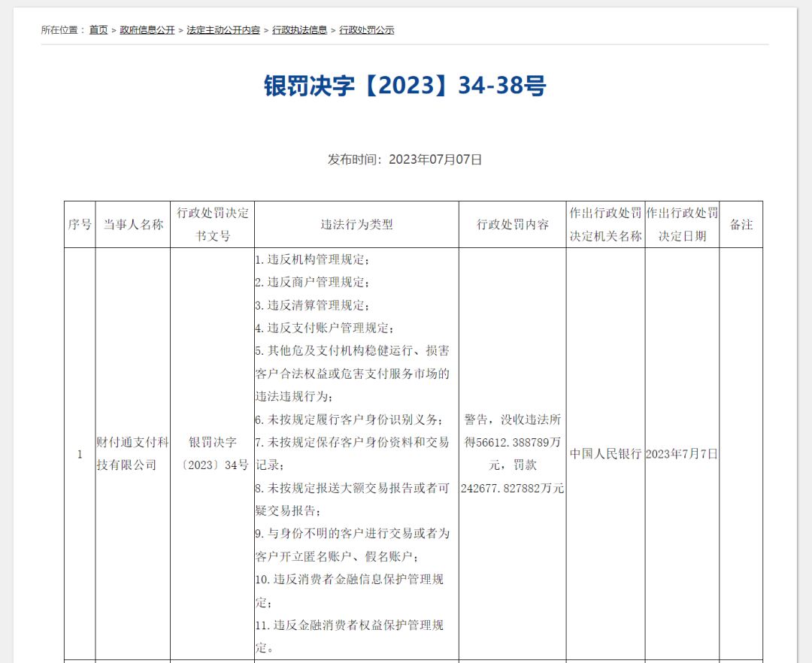812x663 pixels.
Task: Click item 9. 与身份不明的客户进行交易
Action: pos(352,545)
